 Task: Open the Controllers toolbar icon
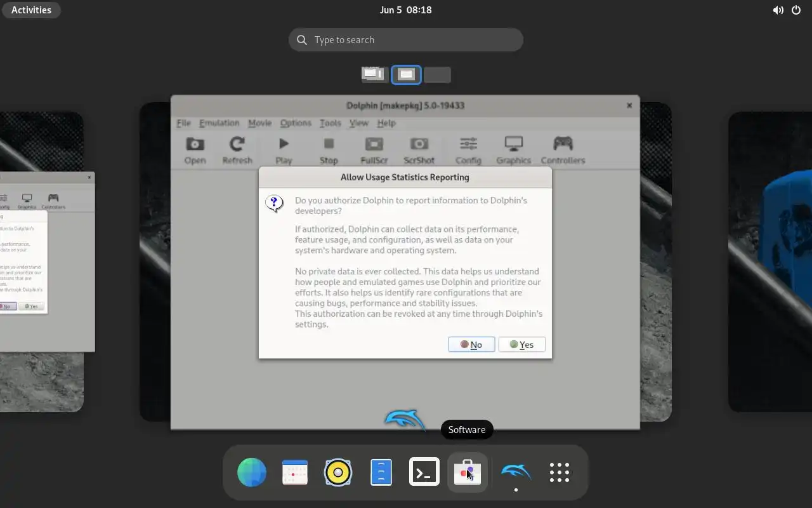[x=563, y=150]
